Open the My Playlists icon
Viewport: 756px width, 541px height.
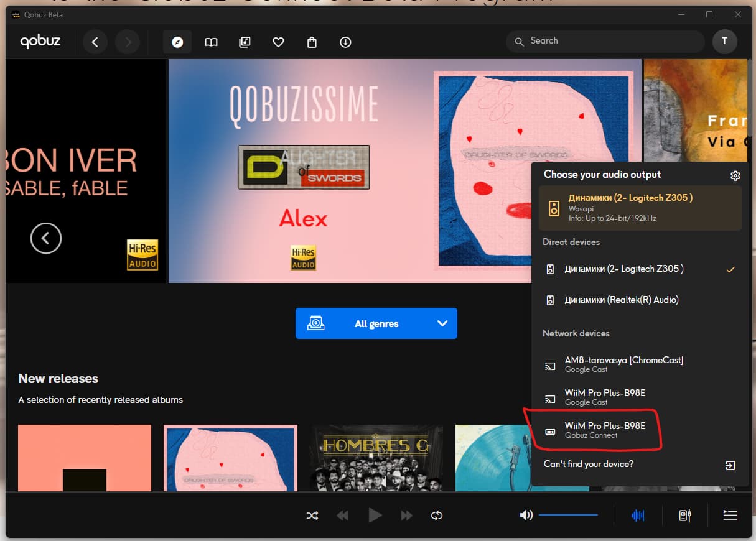point(245,42)
